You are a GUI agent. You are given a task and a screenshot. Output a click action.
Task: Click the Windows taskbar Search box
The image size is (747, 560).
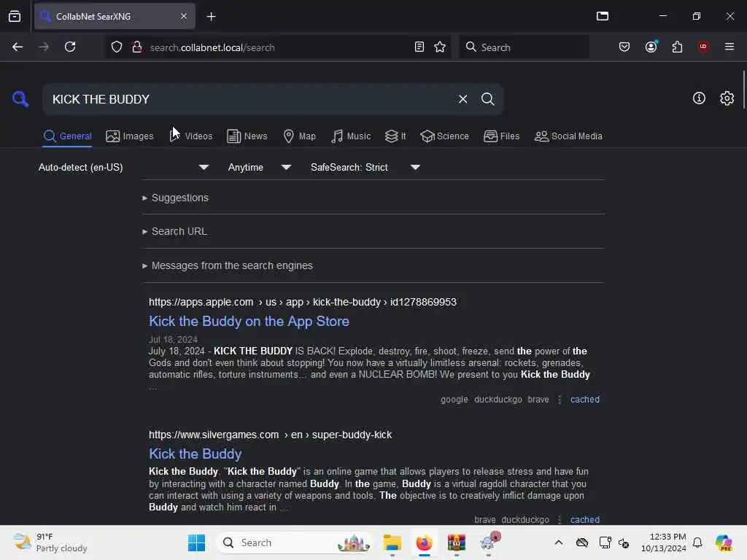click(x=295, y=542)
